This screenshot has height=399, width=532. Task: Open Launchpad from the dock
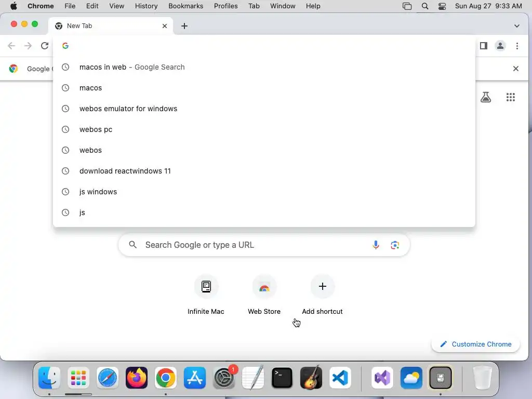coord(78,378)
